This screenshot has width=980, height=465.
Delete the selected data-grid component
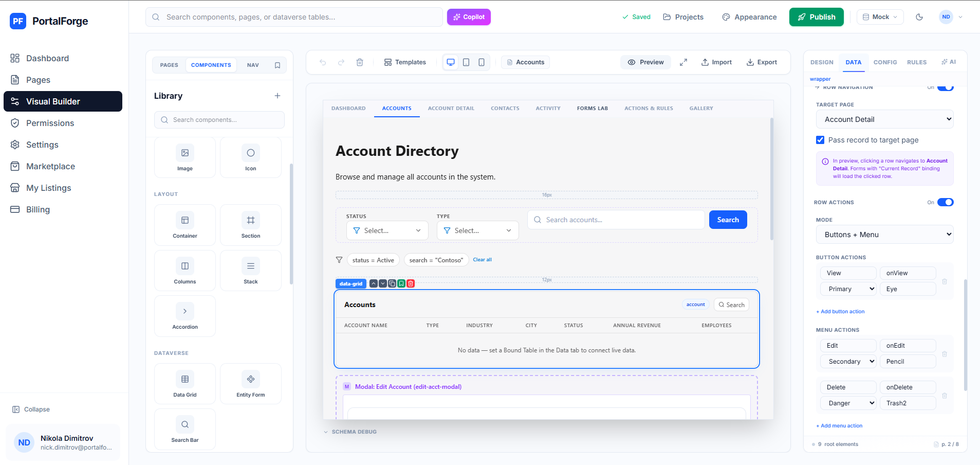tap(411, 283)
